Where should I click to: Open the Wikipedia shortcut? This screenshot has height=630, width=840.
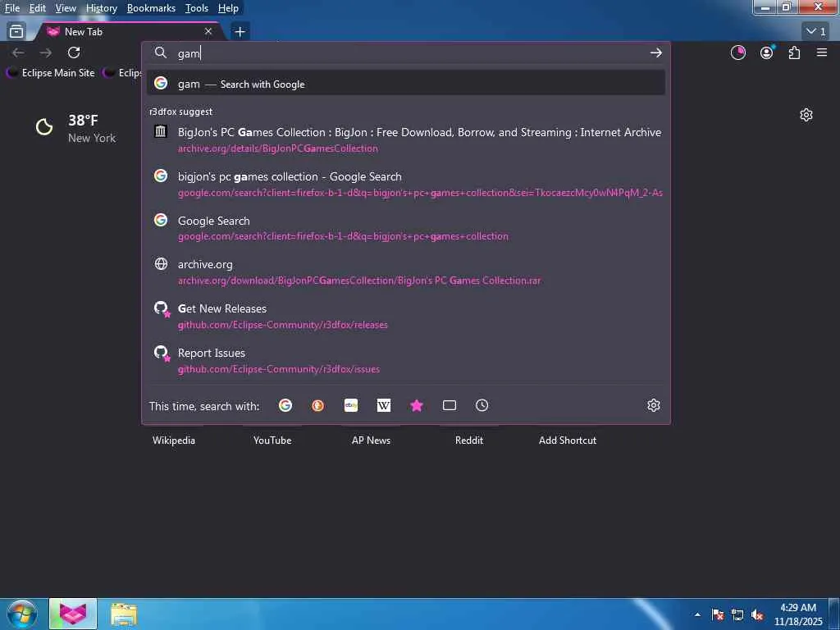[174, 441]
